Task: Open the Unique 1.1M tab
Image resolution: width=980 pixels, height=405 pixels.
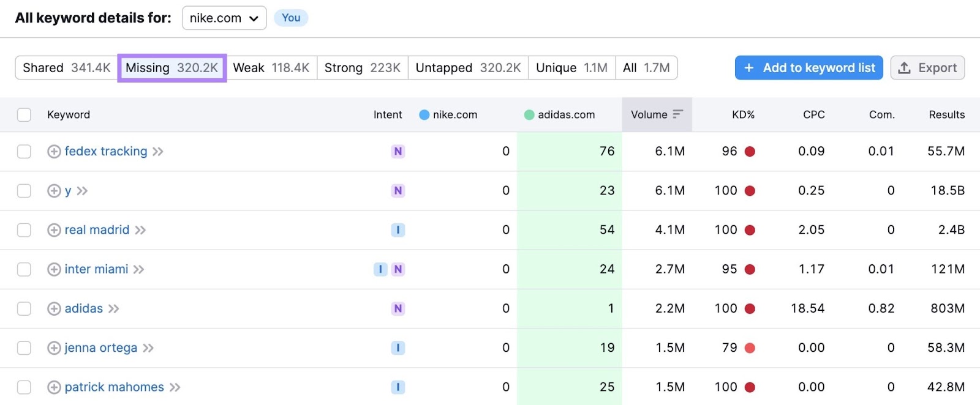Action: coord(572,68)
